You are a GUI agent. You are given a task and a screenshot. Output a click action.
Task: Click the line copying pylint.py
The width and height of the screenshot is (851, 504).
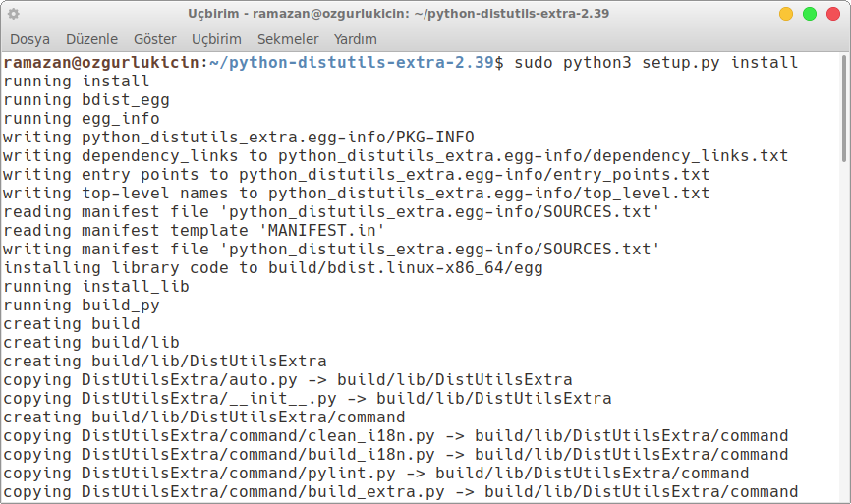coord(376,474)
